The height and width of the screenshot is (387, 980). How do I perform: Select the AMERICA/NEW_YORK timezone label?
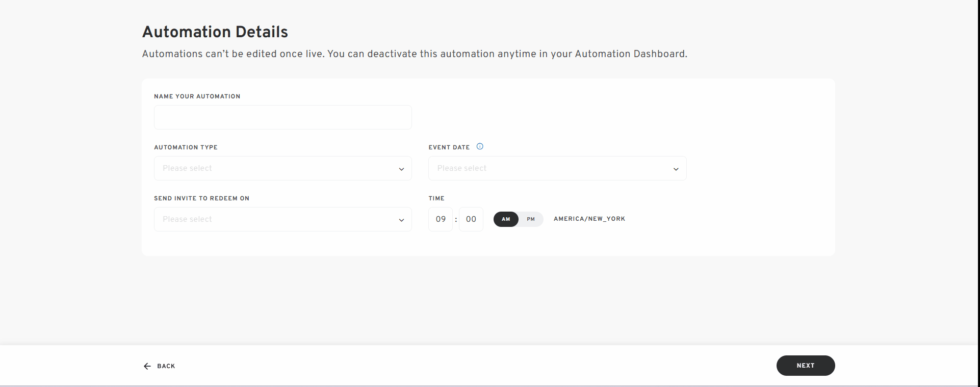[589, 219]
